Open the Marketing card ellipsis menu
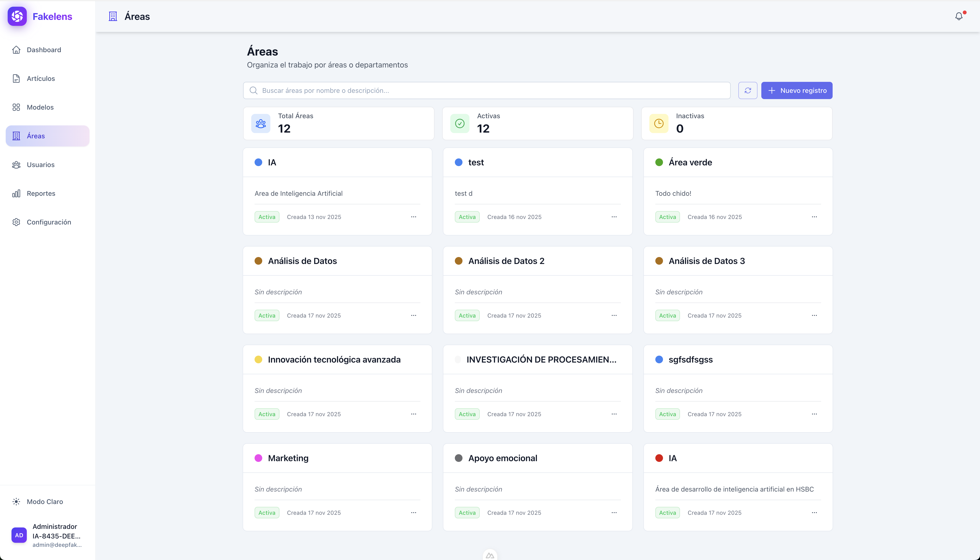Image resolution: width=980 pixels, height=560 pixels. 413,512
